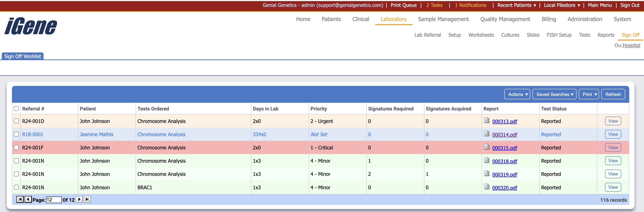Advance to next page via the arrow icon
The width and height of the screenshot is (644, 212).
pos(79,200)
